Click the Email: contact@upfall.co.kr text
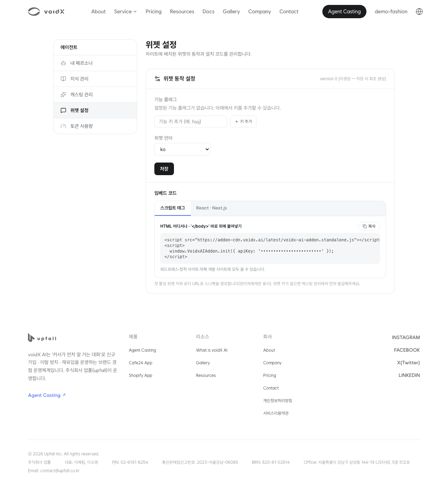Image resolution: width=448 pixels, height=496 pixels. 54,471
